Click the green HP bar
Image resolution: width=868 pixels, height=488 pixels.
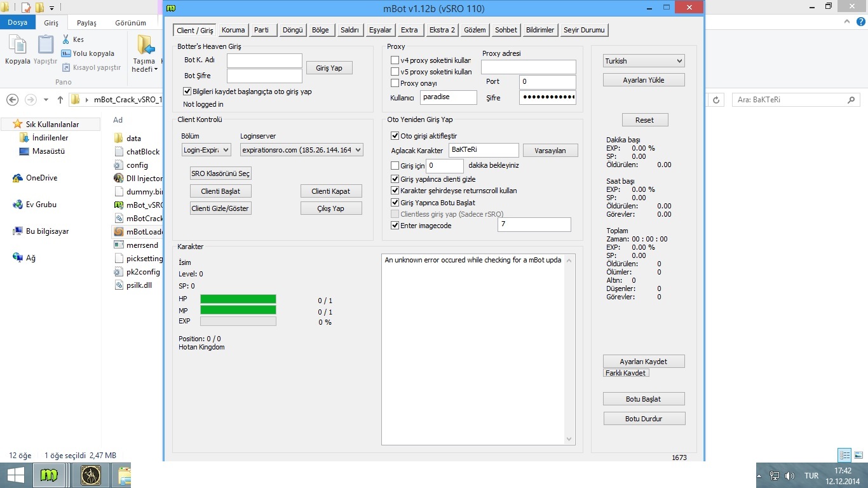pyautogui.click(x=238, y=299)
